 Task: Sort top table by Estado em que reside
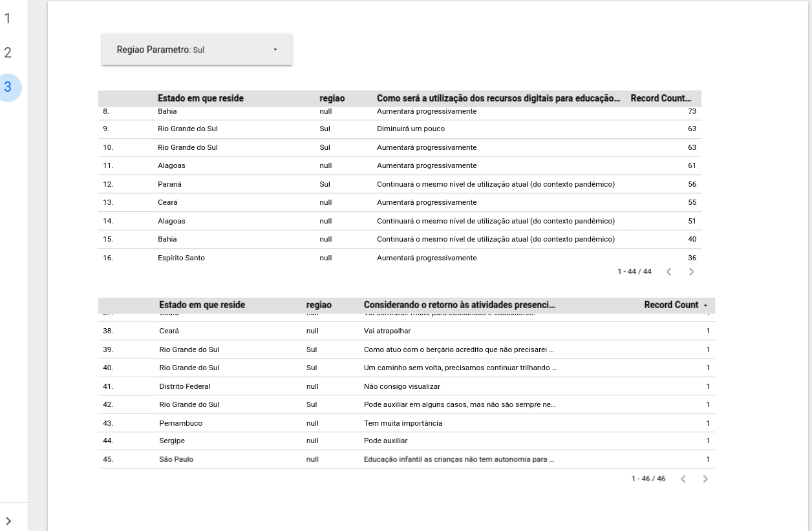[200, 98]
